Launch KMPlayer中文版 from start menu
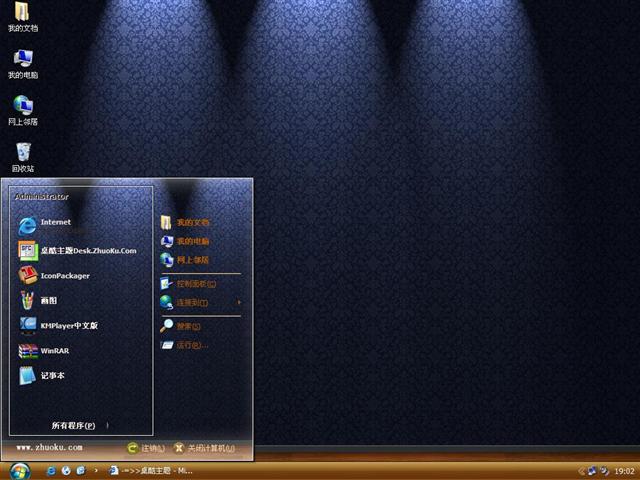This screenshot has height=480, width=640. (58, 326)
